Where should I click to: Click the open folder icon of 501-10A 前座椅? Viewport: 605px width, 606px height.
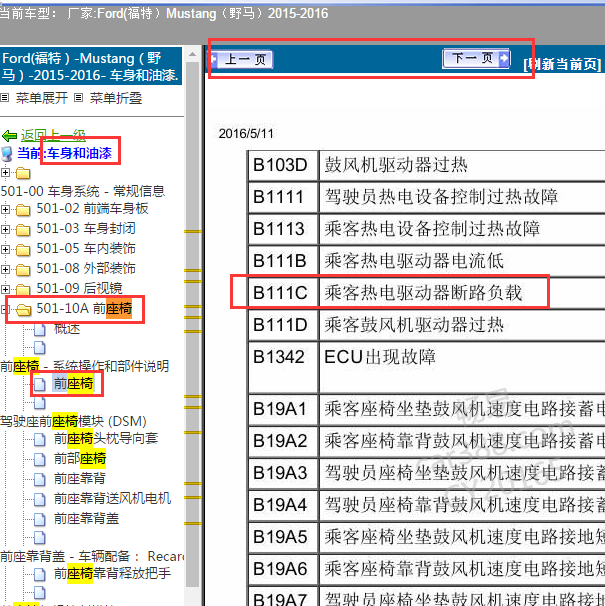[24, 310]
